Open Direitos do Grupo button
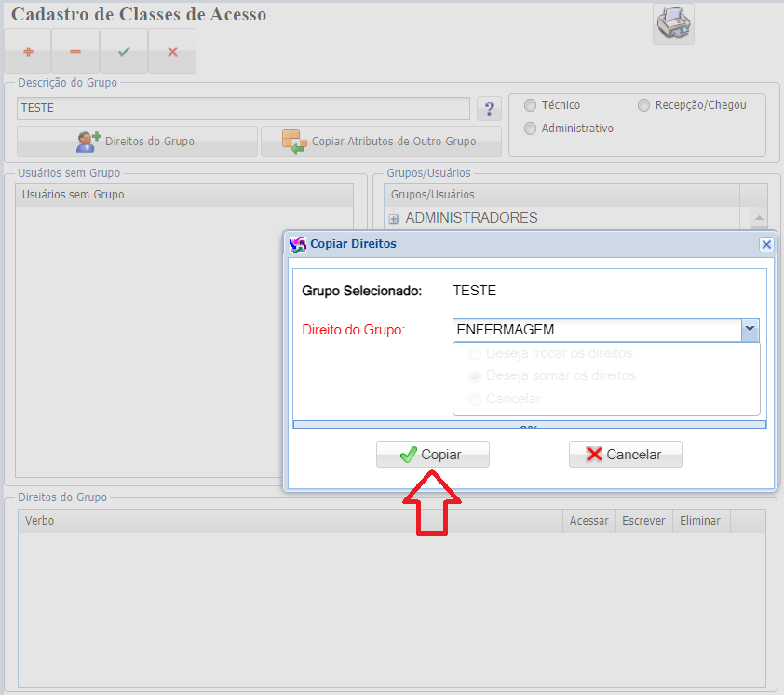784x695 pixels. pyautogui.click(x=138, y=141)
